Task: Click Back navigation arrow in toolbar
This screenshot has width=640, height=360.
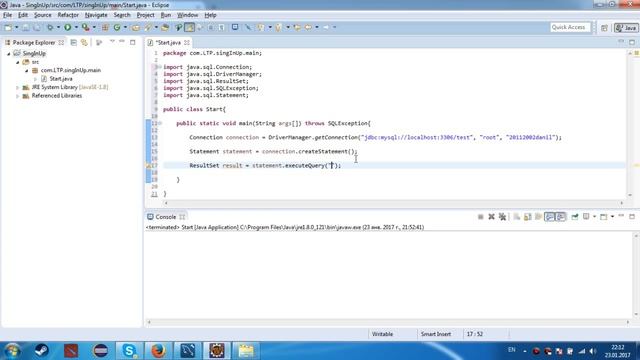Action: click(x=308, y=27)
